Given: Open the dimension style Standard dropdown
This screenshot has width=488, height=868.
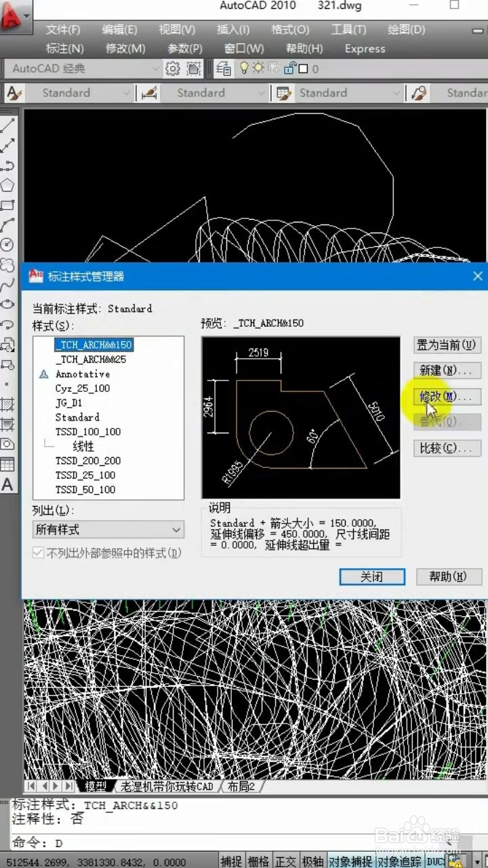Looking at the screenshot, I should coord(215,93).
